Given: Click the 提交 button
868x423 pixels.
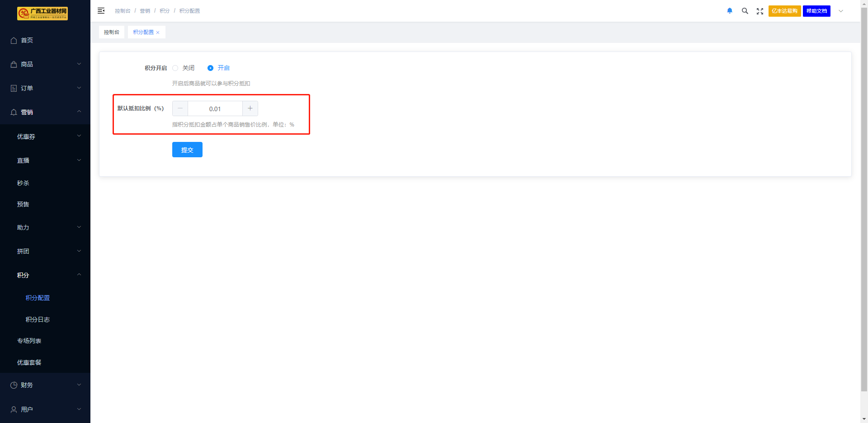Looking at the screenshot, I should [187, 150].
